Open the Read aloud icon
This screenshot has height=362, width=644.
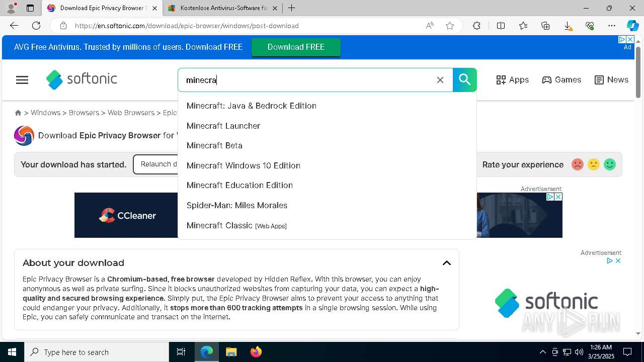click(430, 26)
